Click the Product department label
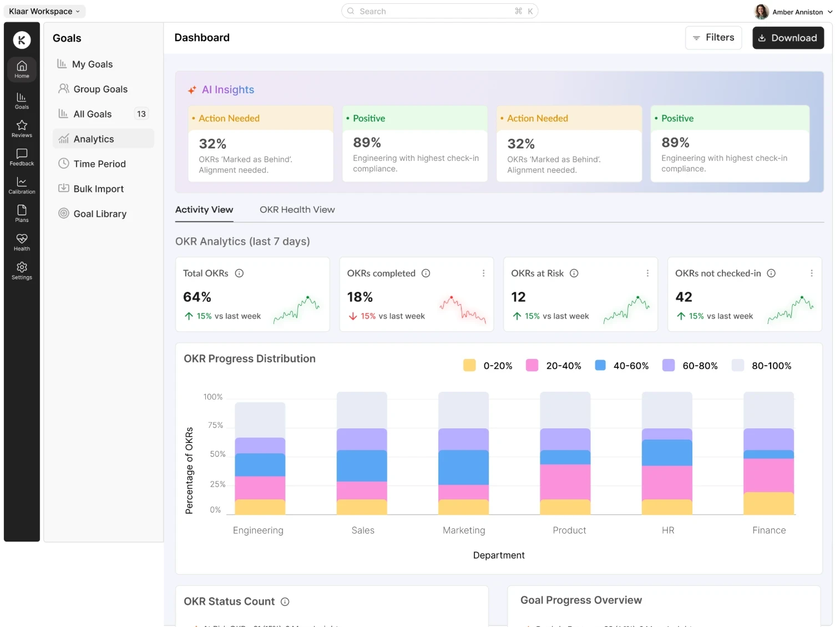Viewport: 840px width, 627px height. pos(569,530)
